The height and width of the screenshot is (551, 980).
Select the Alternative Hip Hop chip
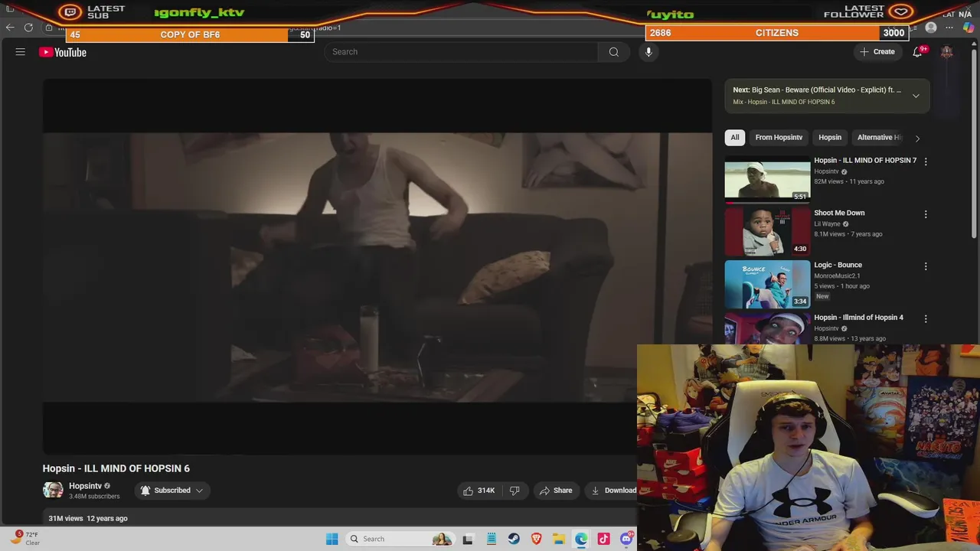[879, 138]
